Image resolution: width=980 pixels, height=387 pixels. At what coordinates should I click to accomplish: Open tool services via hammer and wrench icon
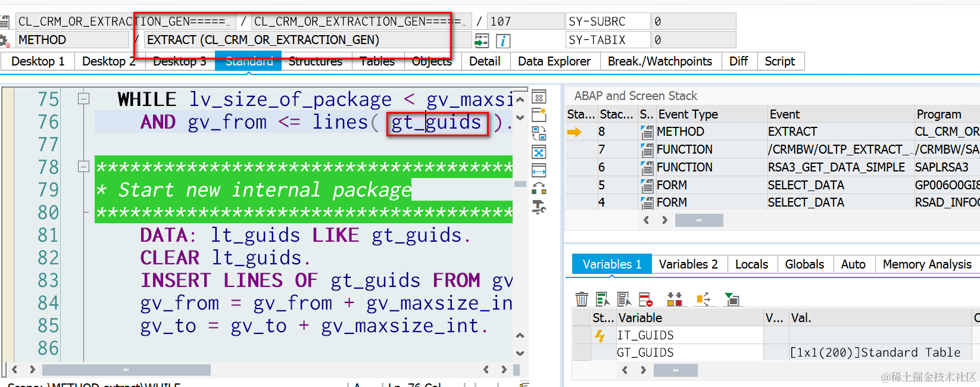pyautogui.click(x=539, y=207)
